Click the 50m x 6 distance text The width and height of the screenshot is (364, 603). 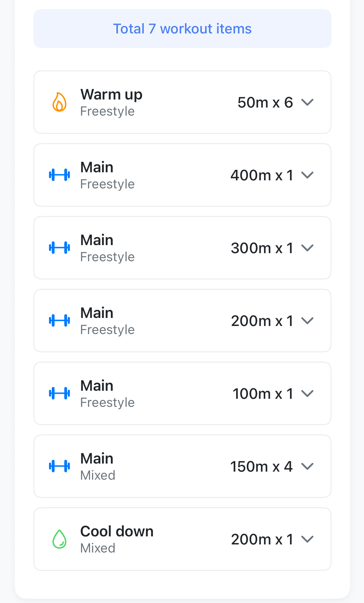(265, 103)
